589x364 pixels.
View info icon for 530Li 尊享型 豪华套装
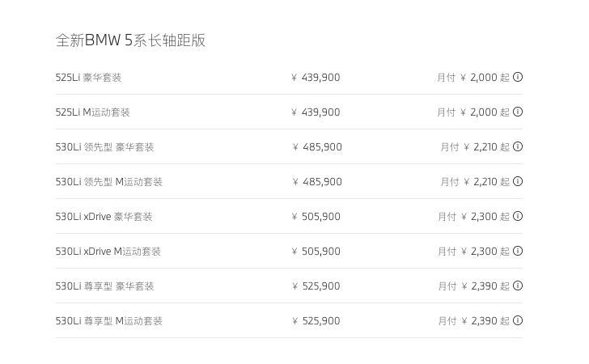pyautogui.click(x=518, y=286)
